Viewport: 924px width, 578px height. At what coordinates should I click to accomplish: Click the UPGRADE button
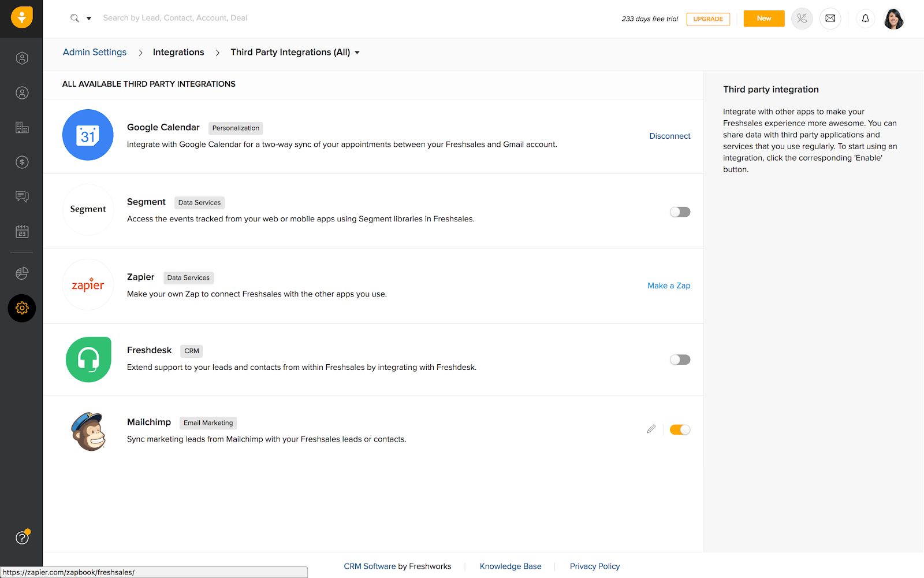pyautogui.click(x=708, y=19)
